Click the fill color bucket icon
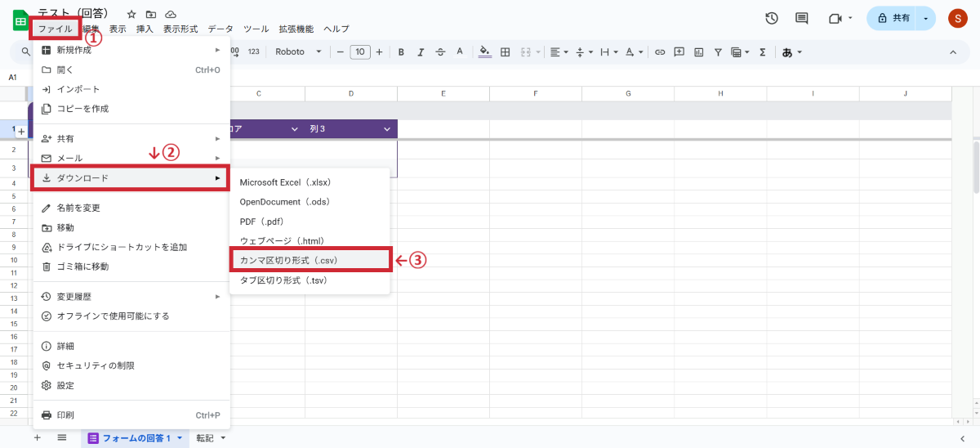This screenshot has height=448, width=980. pos(484,52)
